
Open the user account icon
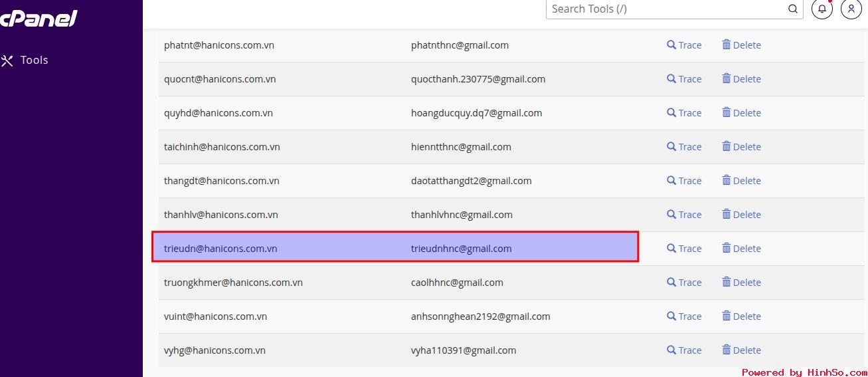pos(851,9)
